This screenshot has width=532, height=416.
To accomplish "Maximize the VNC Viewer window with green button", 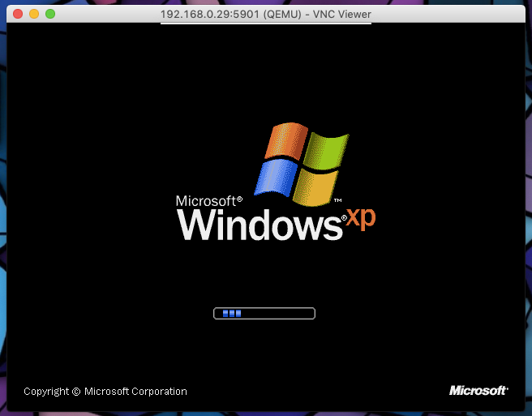I will pyautogui.click(x=49, y=15).
